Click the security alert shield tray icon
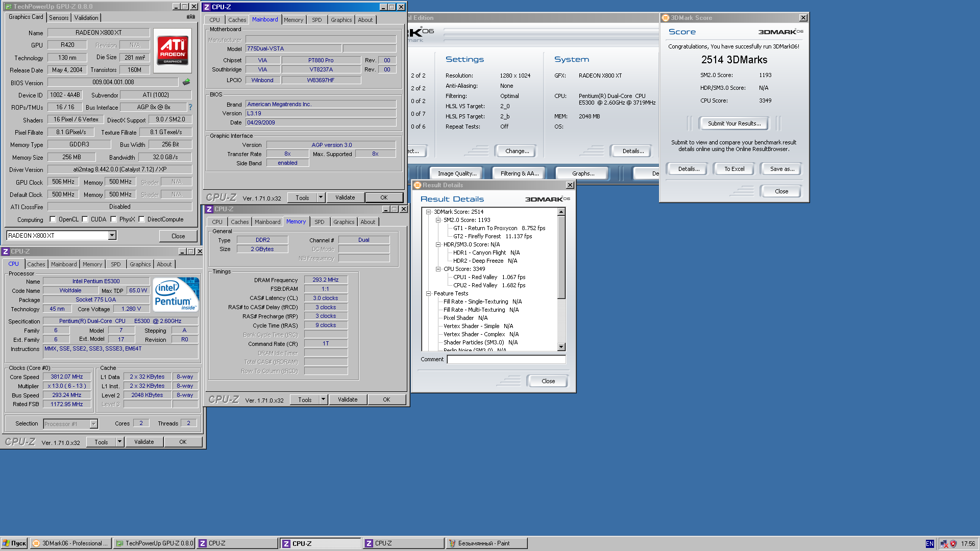Screen dimensions: 980x551 (x=953, y=544)
